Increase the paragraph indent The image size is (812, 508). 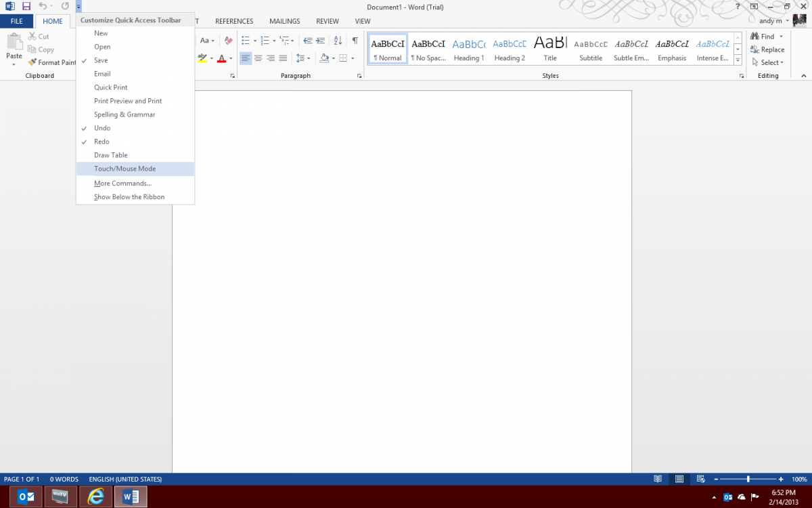[321, 41]
